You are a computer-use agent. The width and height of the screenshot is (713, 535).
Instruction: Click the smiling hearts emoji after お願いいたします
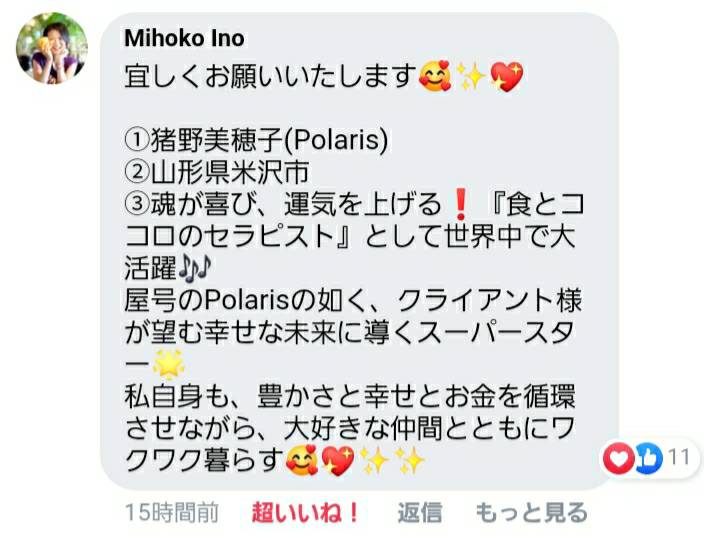[435, 75]
